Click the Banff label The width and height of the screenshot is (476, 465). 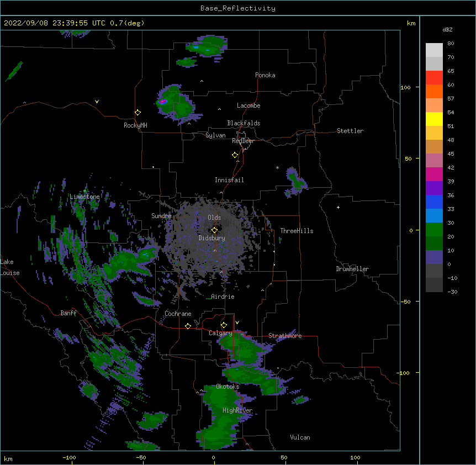[x=68, y=313]
